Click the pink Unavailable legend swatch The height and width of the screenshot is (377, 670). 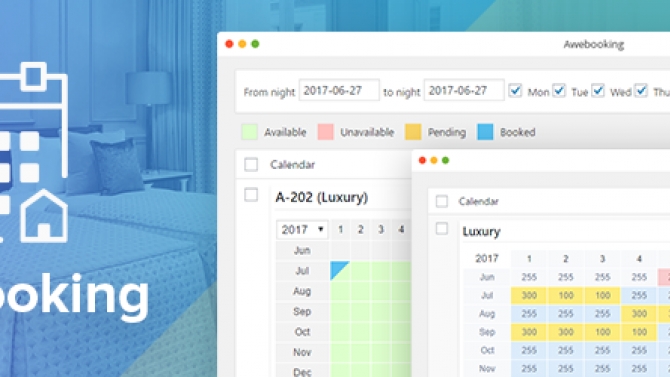pos(326,132)
